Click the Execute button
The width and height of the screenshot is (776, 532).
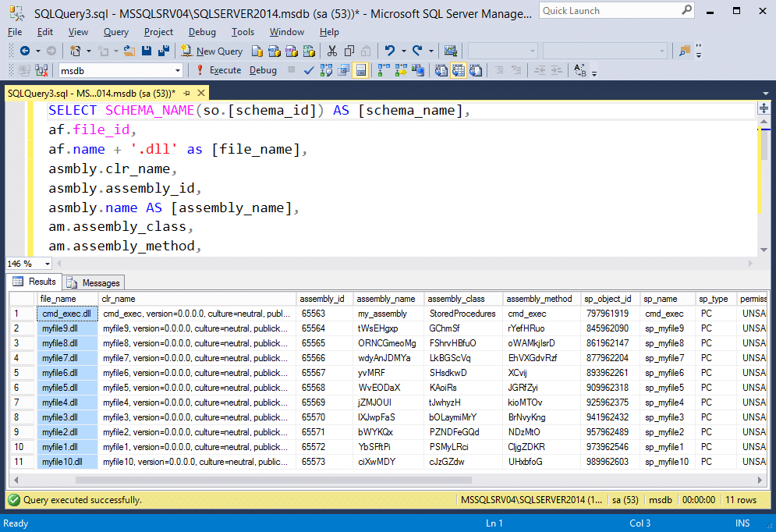pyautogui.click(x=219, y=70)
